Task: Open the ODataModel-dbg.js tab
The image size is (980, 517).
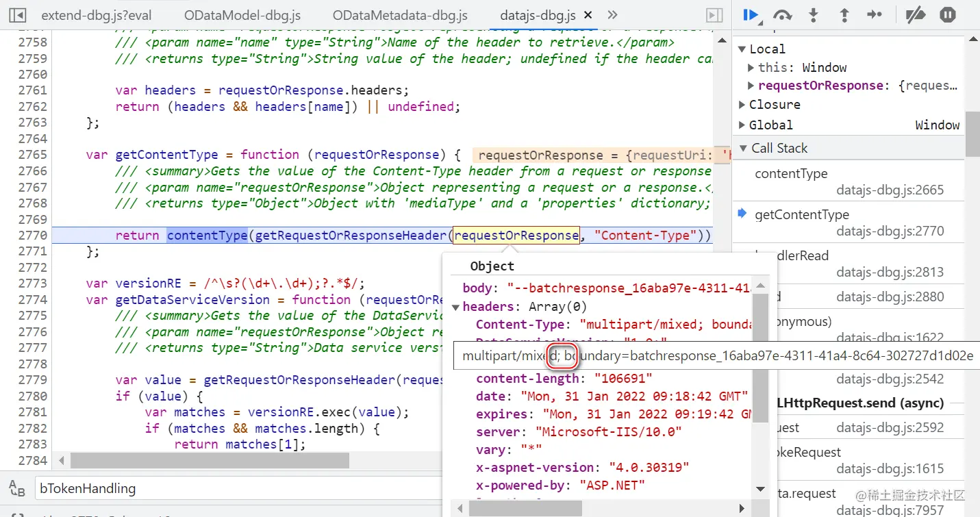Action: 242,15
